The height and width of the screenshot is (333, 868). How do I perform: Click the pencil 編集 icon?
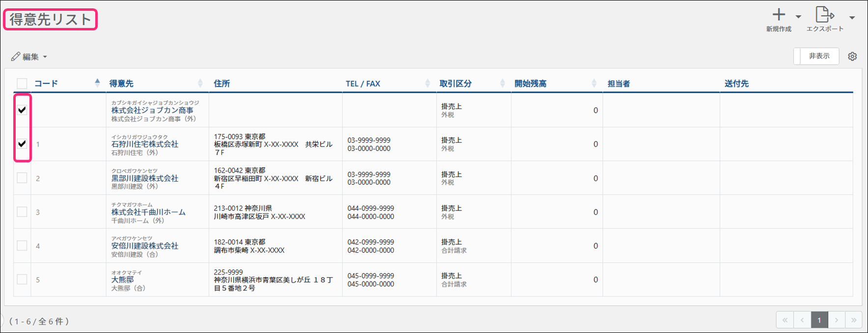(x=16, y=57)
